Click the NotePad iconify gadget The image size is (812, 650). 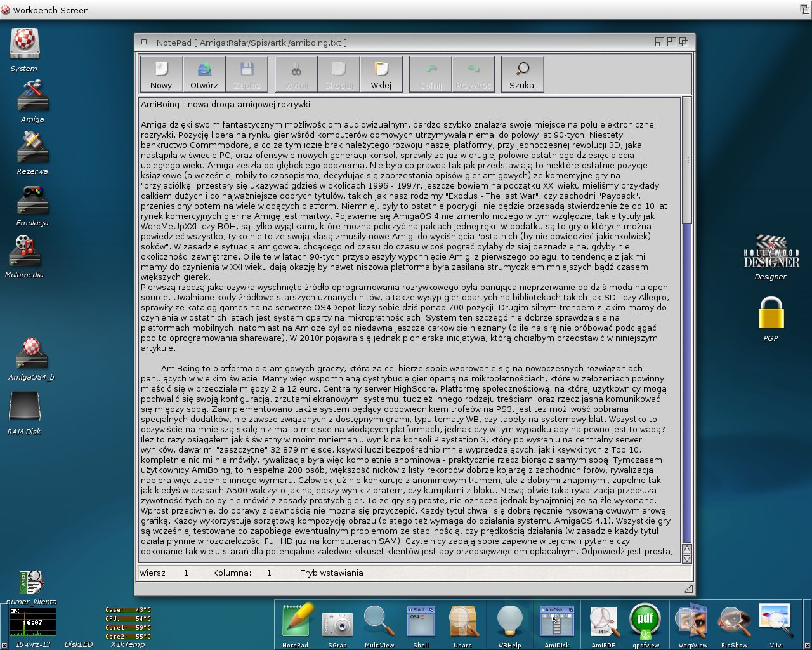pos(660,42)
